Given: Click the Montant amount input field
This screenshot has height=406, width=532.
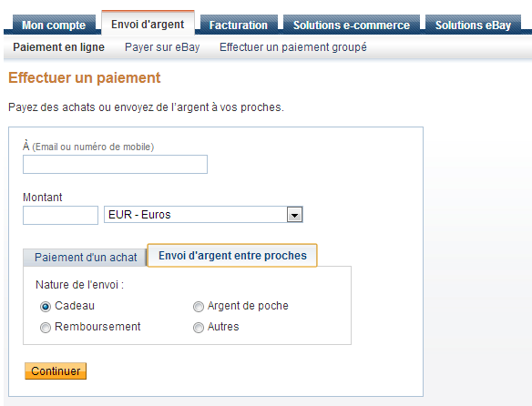Looking at the screenshot, I should tap(60, 216).
